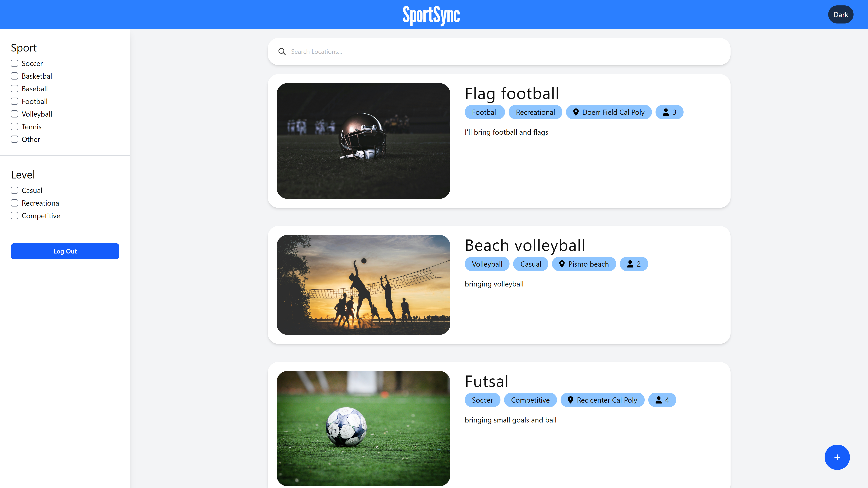Open the Beach volleyball sunset image
868x488 pixels.
click(x=363, y=285)
